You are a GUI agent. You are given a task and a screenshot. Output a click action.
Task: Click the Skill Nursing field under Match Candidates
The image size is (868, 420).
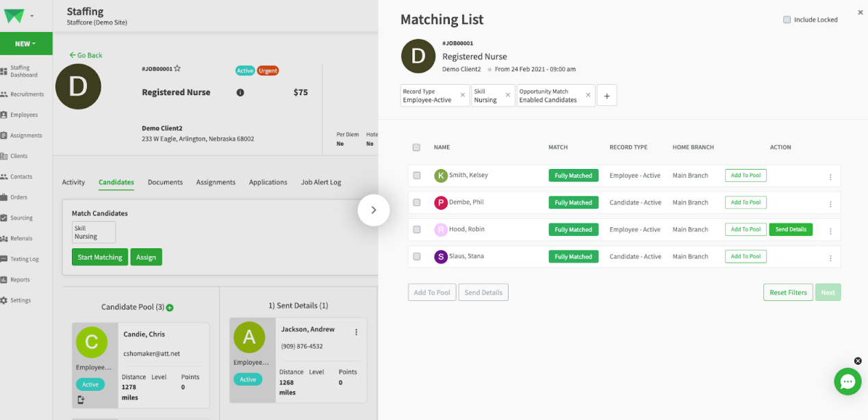(x=94, y=233)
